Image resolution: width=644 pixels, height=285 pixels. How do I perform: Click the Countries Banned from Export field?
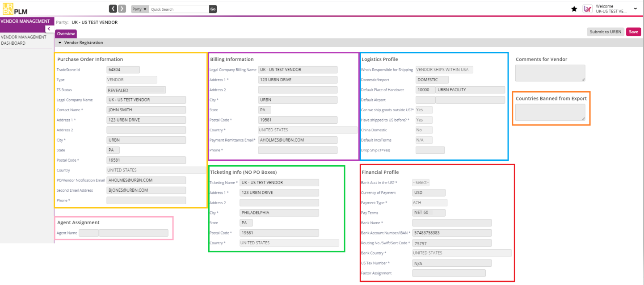pyautogui.click(x=551, y=112)
